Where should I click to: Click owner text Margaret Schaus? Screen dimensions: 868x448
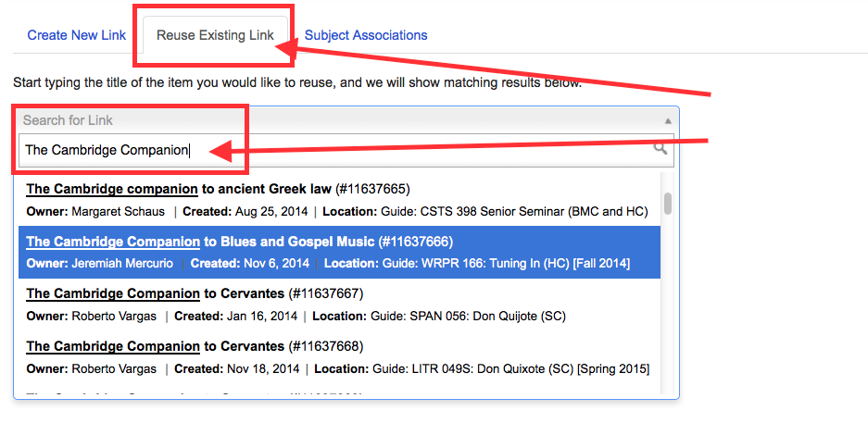(x=118, y=211)
